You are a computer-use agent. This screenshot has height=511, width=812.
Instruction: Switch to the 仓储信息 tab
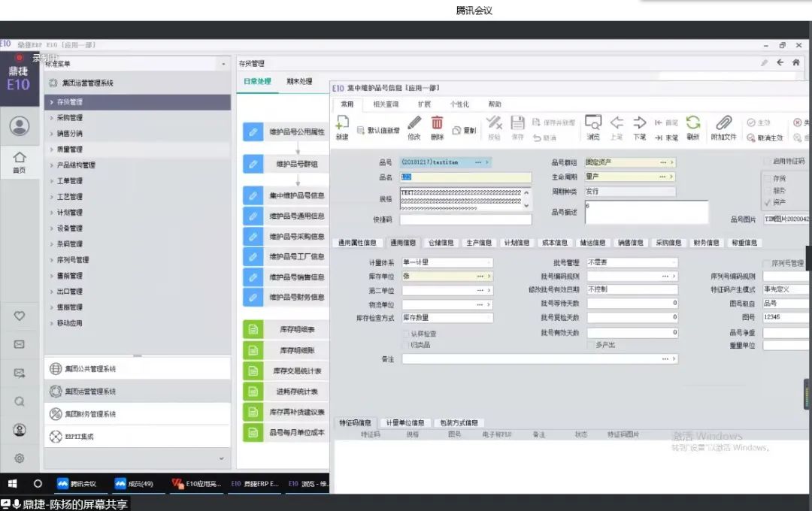[441, 243]
